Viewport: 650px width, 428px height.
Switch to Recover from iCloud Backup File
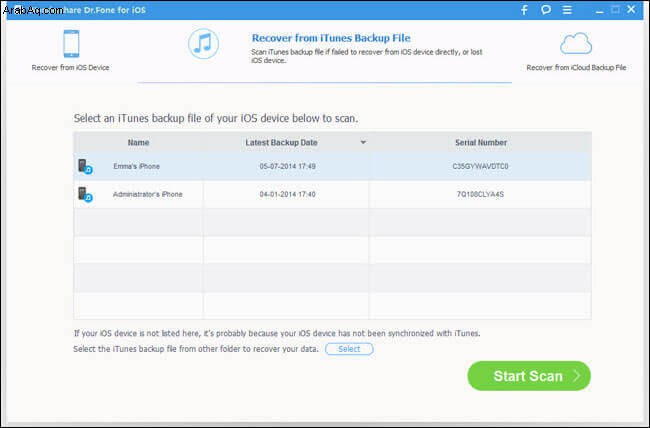tap(576, 68)
